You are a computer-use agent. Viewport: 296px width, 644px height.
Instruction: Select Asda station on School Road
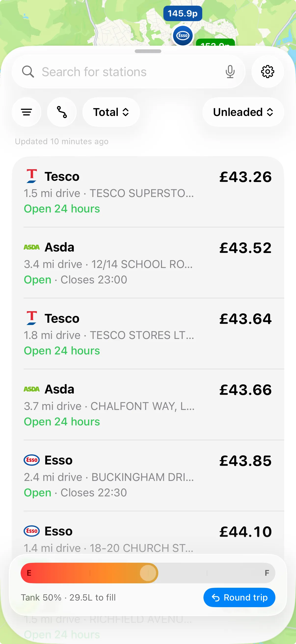coord(148,263)
